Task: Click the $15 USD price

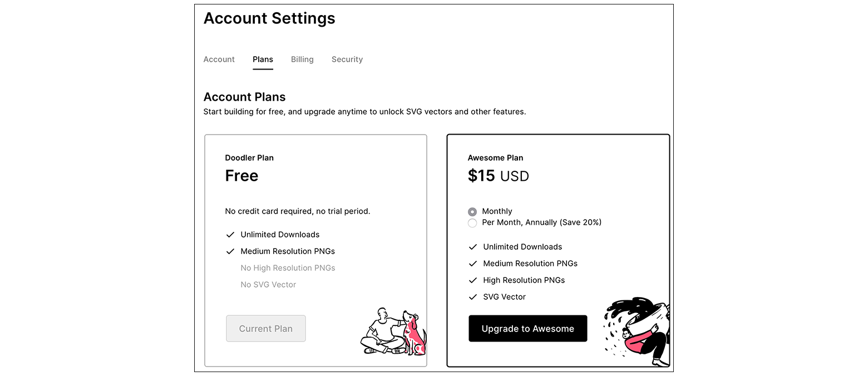Action: pos(498,176)
